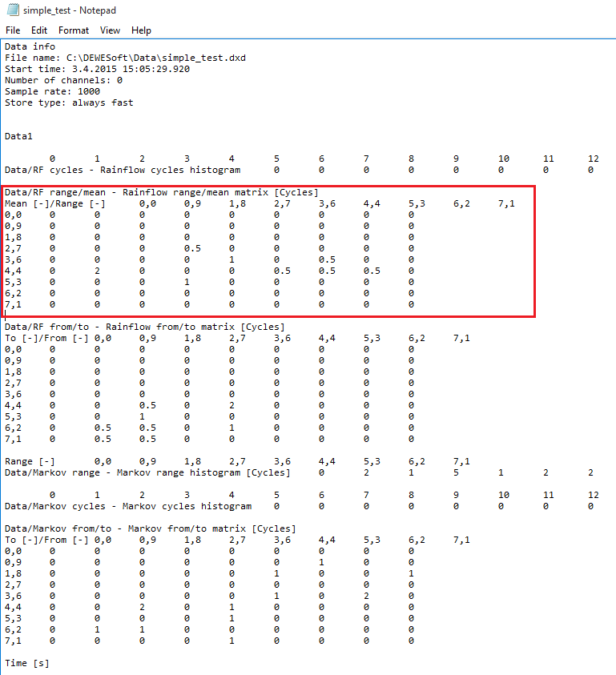Click the first 'To [-]/From [-]' header under Rainflow
The height and width of the screenshot is (675, 616).
(x=47, y=338)
